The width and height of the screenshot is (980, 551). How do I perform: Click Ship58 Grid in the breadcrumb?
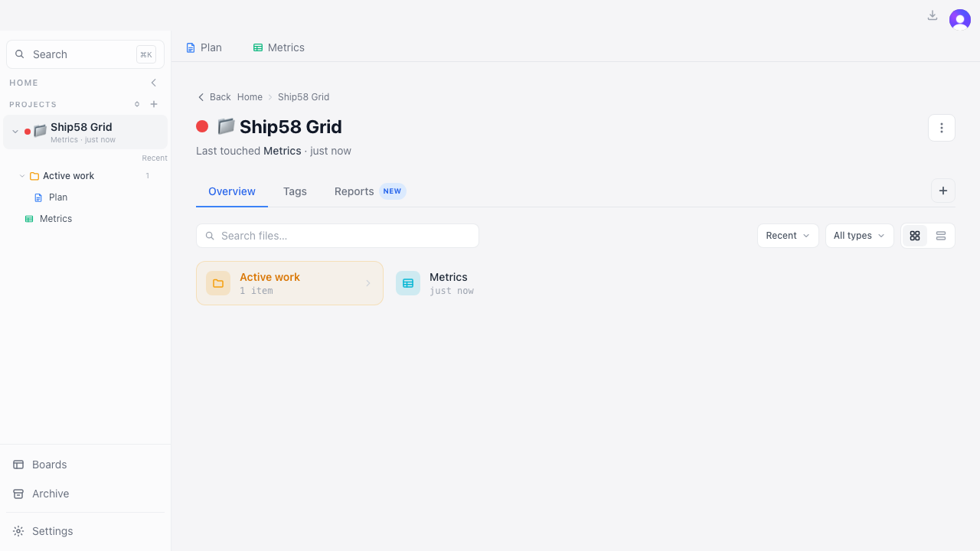[x=303, y=97]
